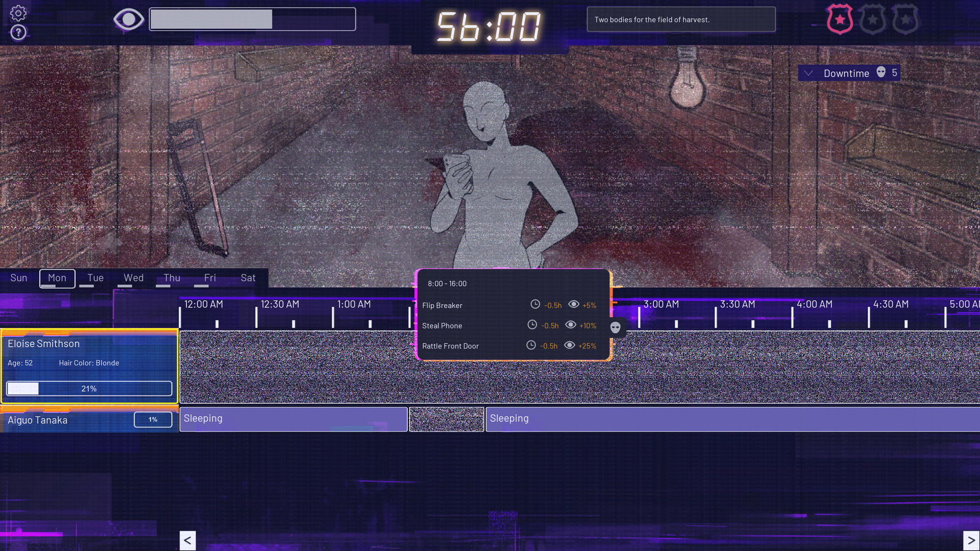Open Eloise Smithson's character card

43,343
